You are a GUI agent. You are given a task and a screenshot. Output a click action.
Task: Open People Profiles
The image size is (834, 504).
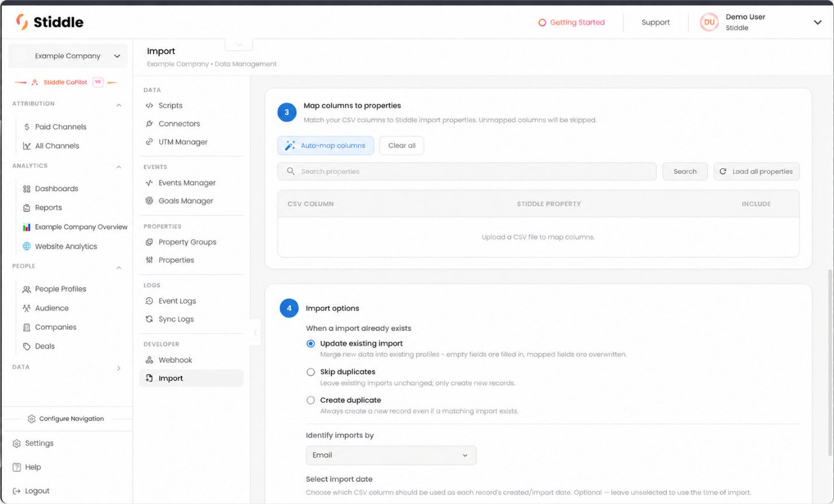61,289
